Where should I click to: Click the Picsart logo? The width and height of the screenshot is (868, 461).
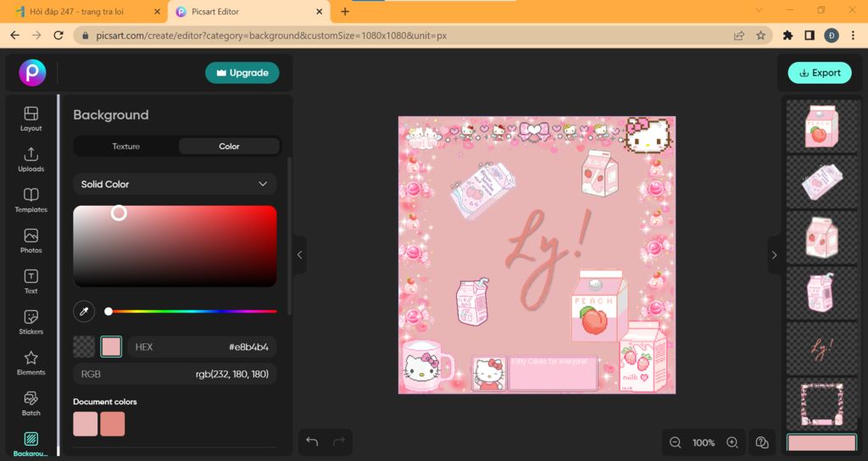click(33, 73)
